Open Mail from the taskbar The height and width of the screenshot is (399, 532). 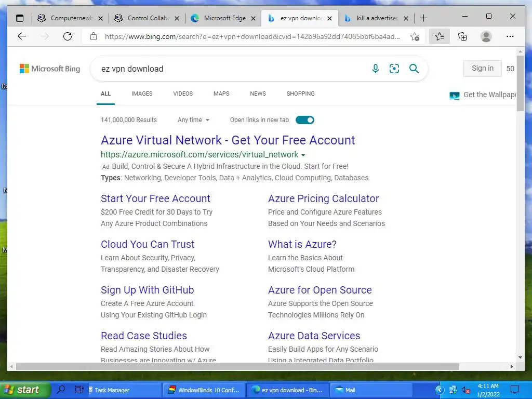tap(370, 390)
